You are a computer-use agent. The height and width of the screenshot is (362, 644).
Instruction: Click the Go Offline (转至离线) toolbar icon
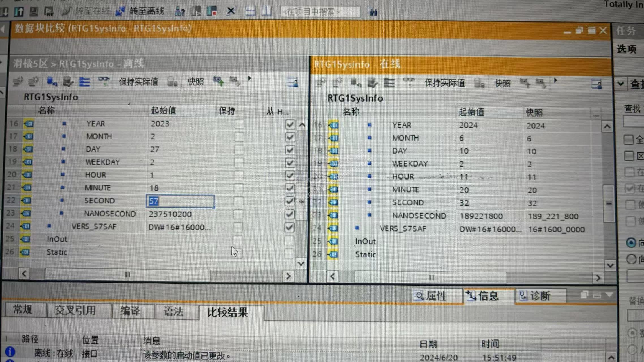(x=121, y=11)
